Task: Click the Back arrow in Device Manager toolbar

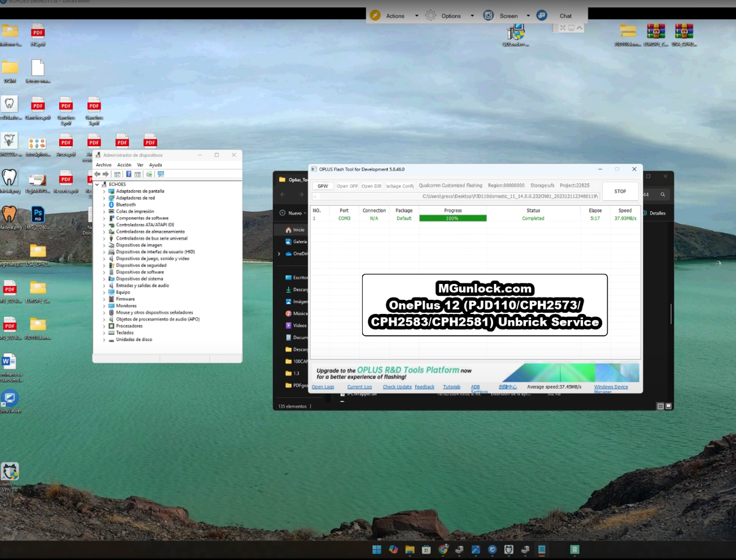Action: pos(98,174)
